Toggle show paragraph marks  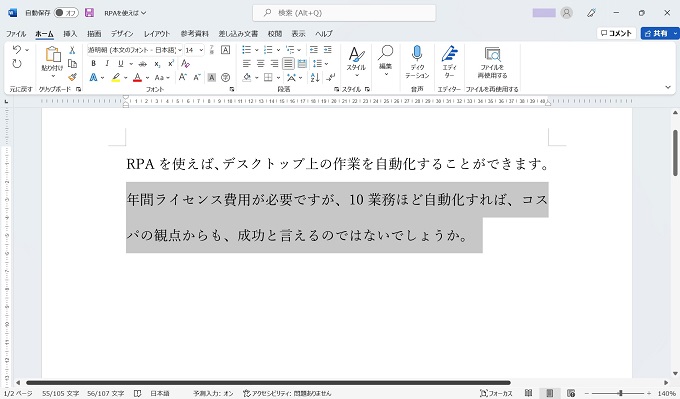point(330,78)
